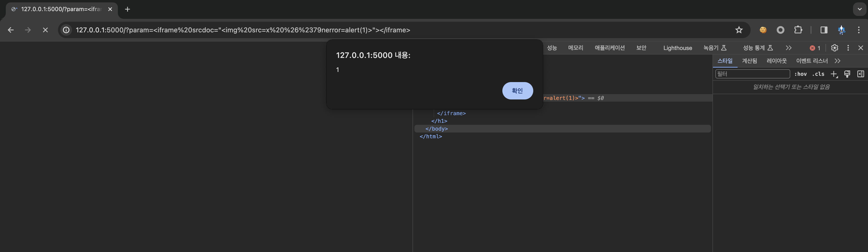The width and height of the screenshot is (868, 252).
Task: Expand more style pane tabs chevron
Action: pos(837,61)
